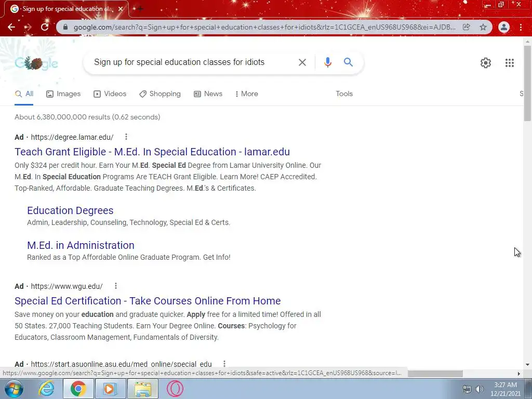This screenshot has height=399, width=532.
Task: Open 'Teach Grant Eligible - M.Ed.' ad link
Action: click(152, 152)
